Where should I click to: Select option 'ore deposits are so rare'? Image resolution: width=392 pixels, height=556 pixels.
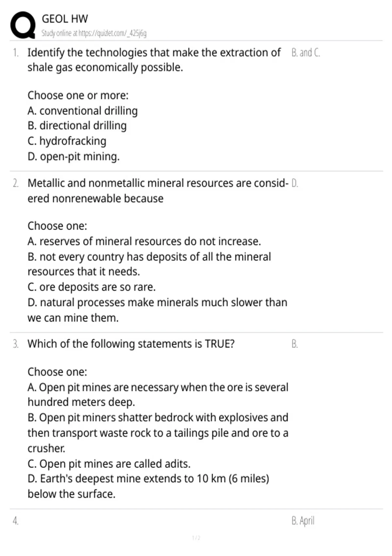(91, 287)
